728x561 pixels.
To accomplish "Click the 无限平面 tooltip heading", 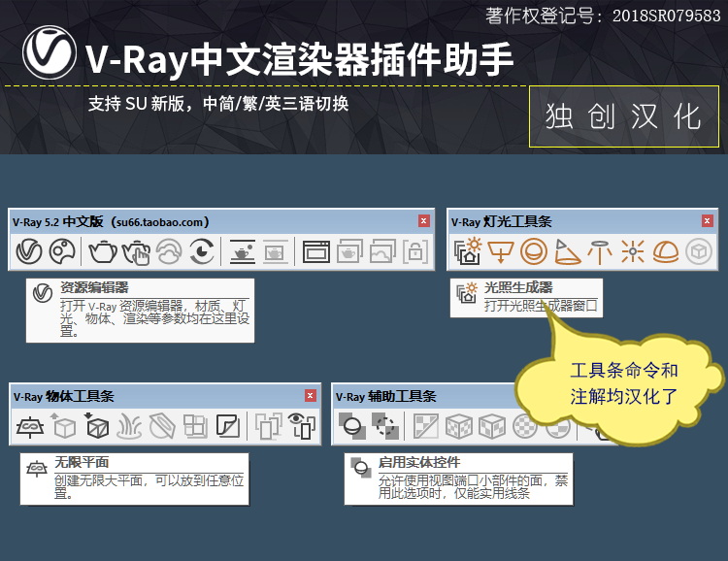I will pyautogui.click(x=82, y=462).
